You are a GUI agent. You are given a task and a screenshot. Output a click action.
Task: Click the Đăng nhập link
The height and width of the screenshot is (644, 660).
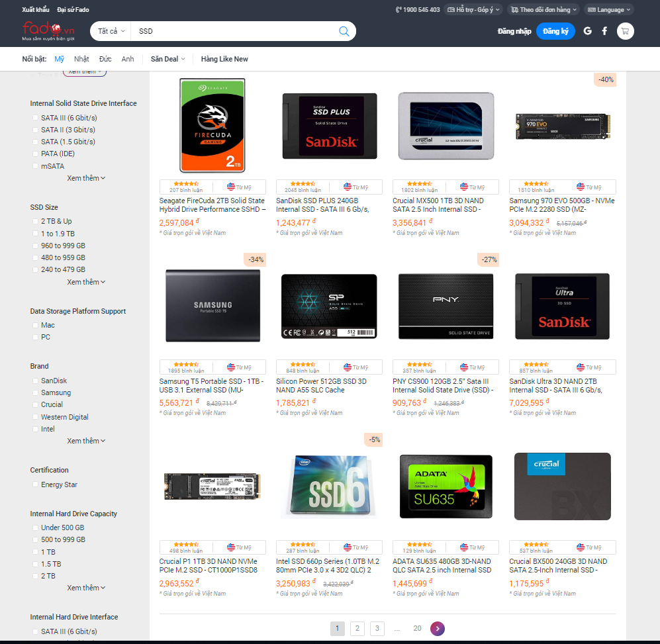click(x=514, y=31)
